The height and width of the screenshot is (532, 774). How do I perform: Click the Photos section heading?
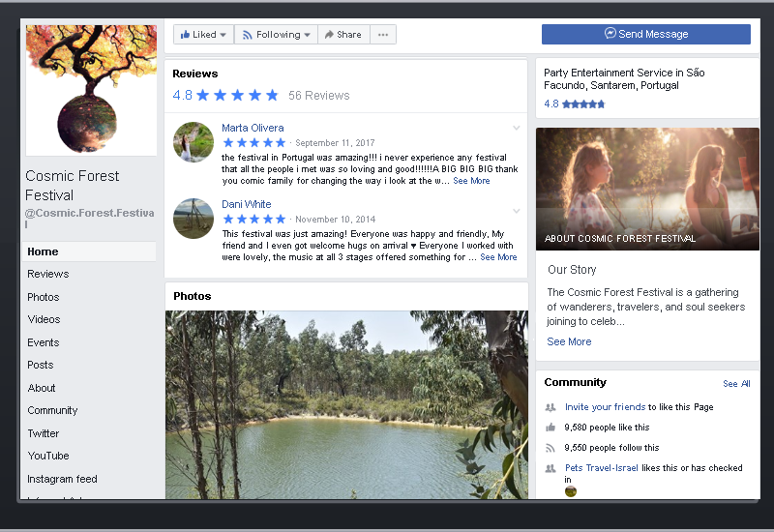tap(192, 296)
